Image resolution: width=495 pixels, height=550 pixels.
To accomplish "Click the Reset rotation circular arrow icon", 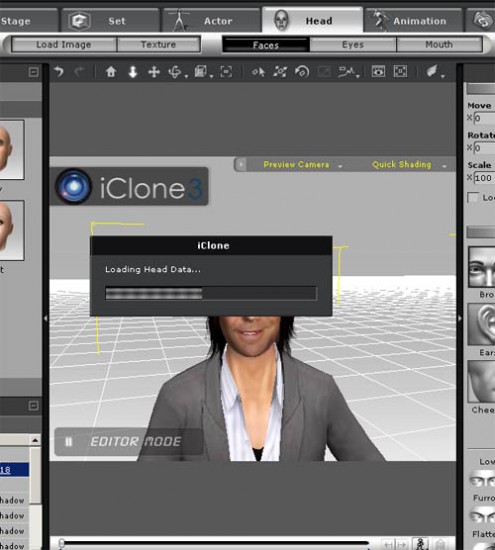I will point(302,72).
